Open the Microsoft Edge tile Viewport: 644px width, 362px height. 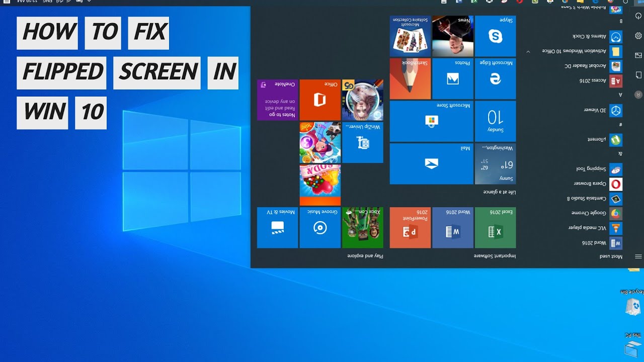tap(496, 79)
